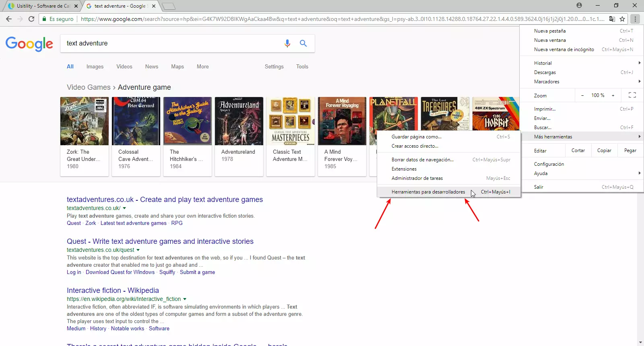
Task: Click the blue magnifier search icon
Action: point(303,43)
